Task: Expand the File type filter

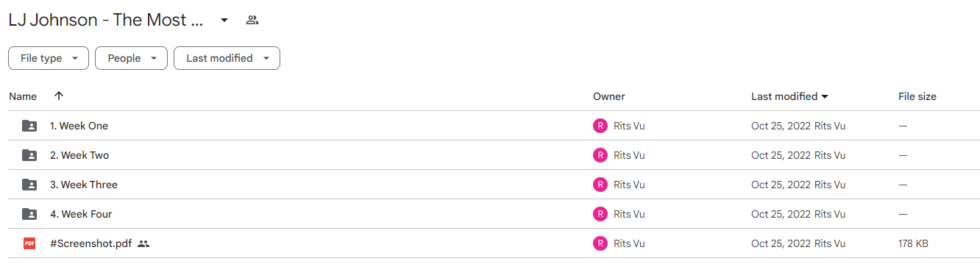Action: click(x=49, y=58)
